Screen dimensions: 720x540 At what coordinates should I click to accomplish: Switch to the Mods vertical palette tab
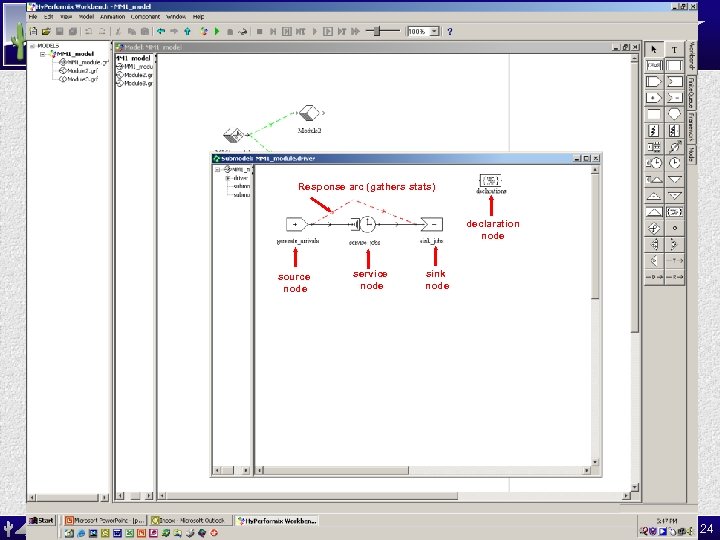coord(692,153)
